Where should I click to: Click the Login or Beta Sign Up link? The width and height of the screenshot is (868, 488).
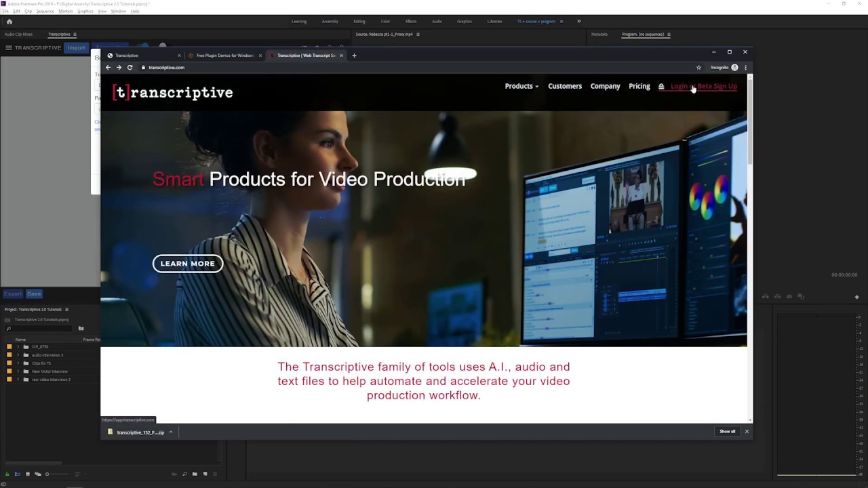(x=703, y=86)
